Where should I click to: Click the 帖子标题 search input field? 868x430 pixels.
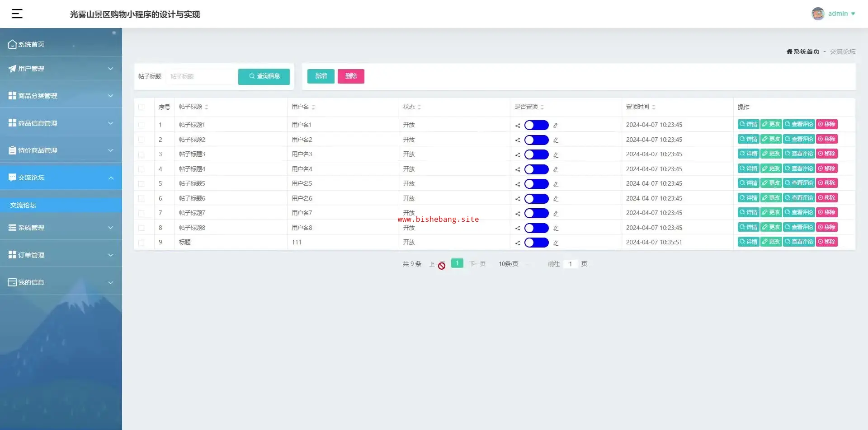200,76
